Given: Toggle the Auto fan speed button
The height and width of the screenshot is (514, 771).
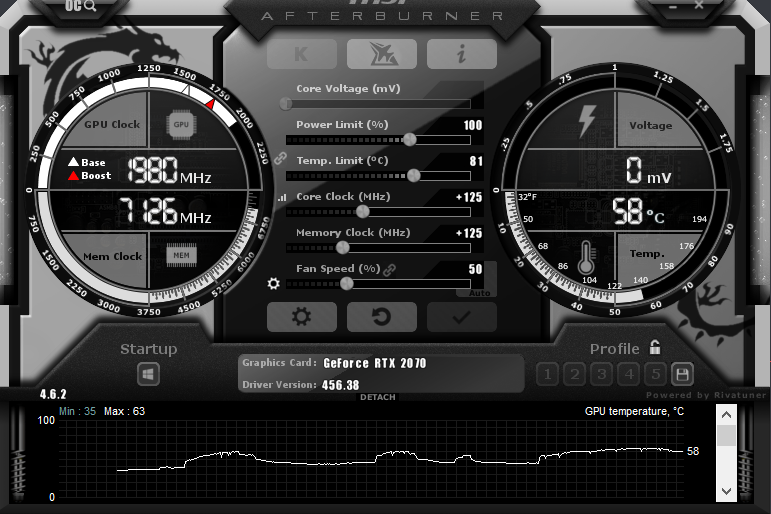Looking at the screenshot, I should (479, 293).
